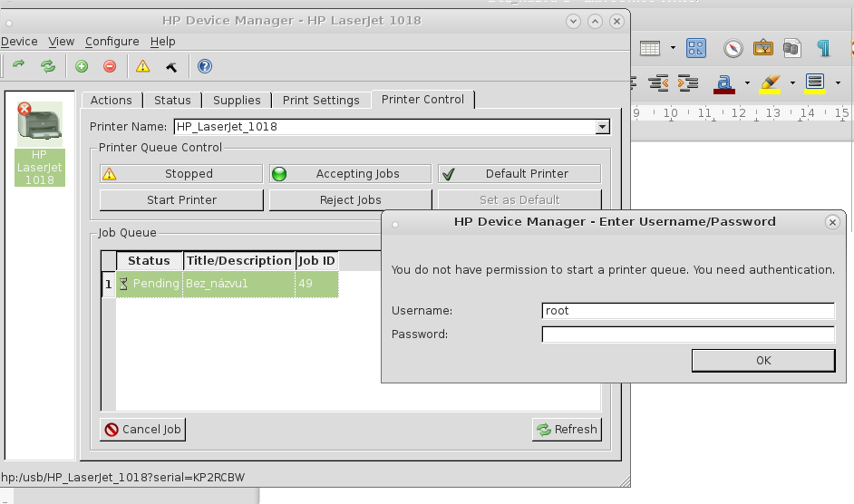This screenshot has width=854, height=504.
Task: Click the green plus Add Device icon
Action: click(82, 66)
